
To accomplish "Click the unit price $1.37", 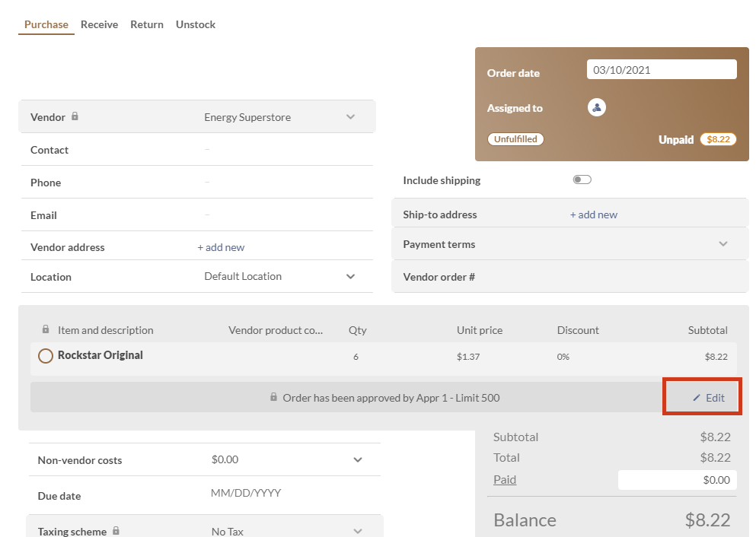I will click(x=468, y=357).
